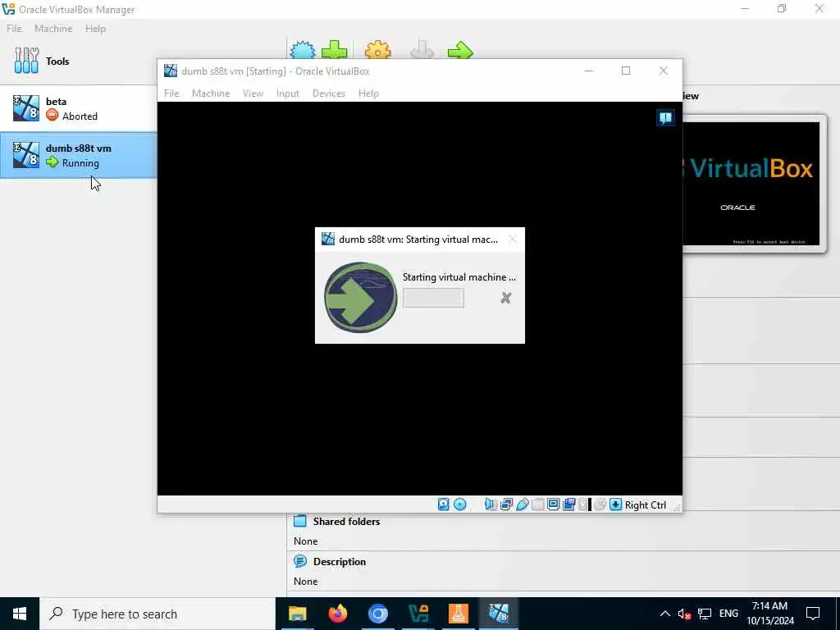Image resolution: width=840 pixels, height=630 pixels.
Task: Open Firefox from the taskbar
Action: click(337, 614)
